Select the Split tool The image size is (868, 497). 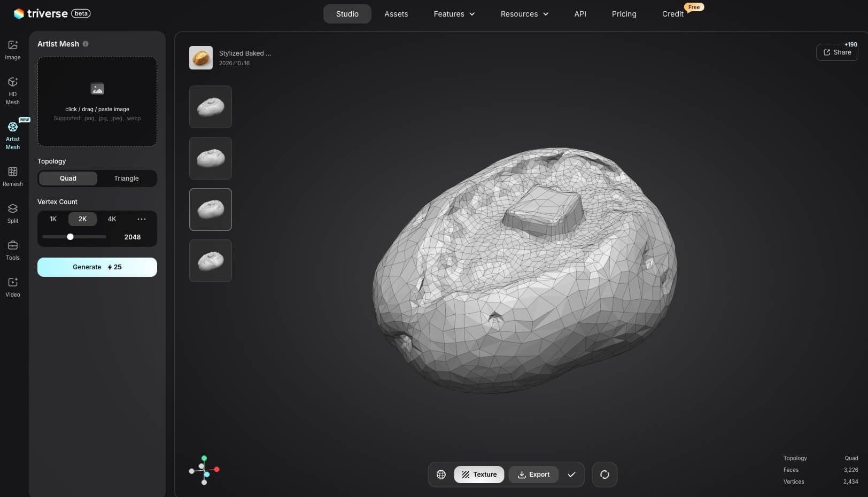click(x=13, y=213)
